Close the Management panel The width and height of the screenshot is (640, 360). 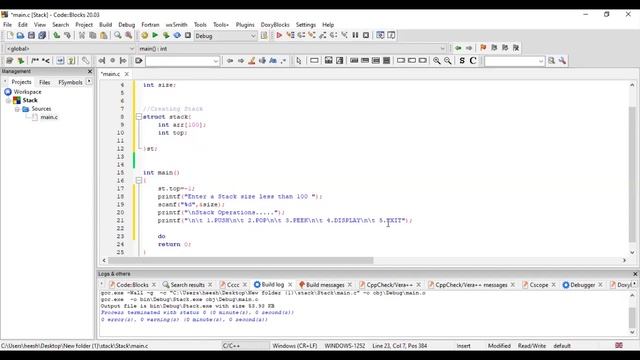tap(90, 71)
